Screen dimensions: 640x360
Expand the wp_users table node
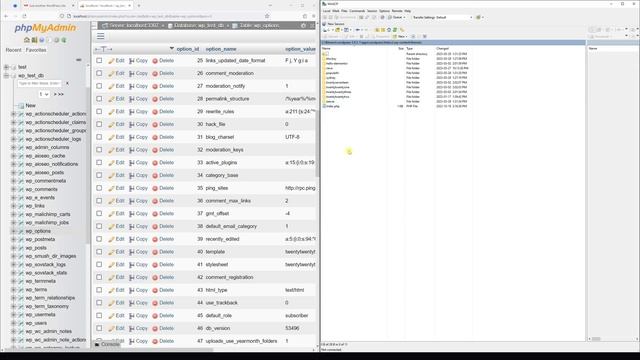pyautogui.click(x=13, y=323)
